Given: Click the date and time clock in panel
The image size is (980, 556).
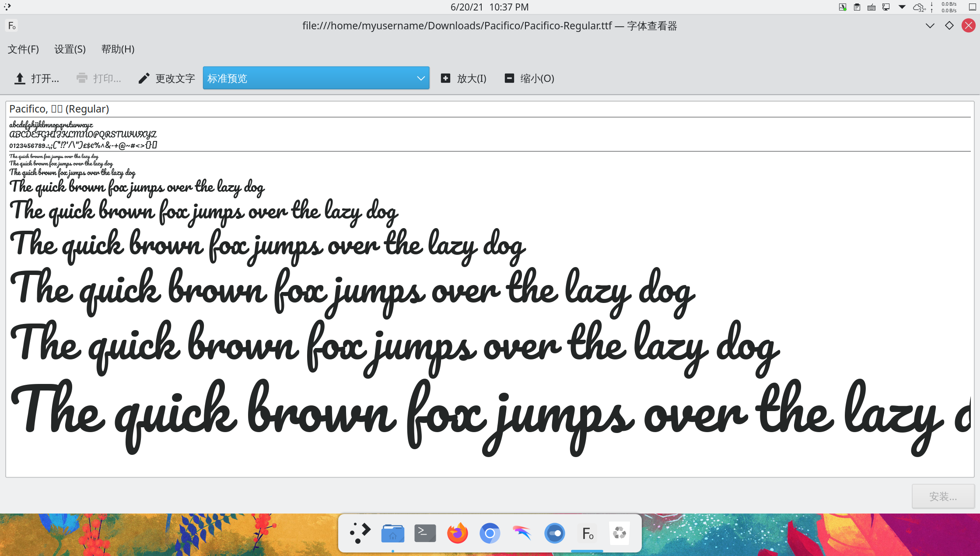Looking at the screenshot, I should pos(490,7).
